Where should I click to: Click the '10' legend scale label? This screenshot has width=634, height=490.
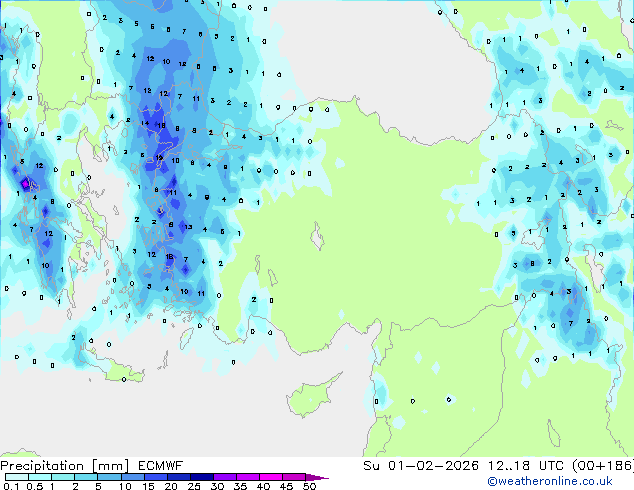[x=125, y=486]
